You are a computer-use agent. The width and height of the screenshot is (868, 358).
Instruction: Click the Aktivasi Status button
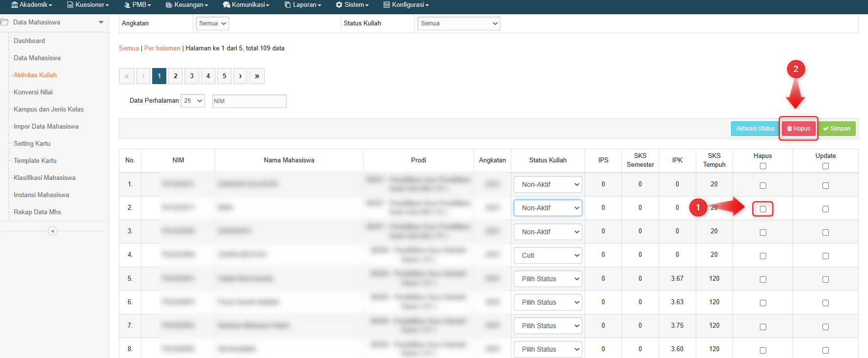pos(754,129)
